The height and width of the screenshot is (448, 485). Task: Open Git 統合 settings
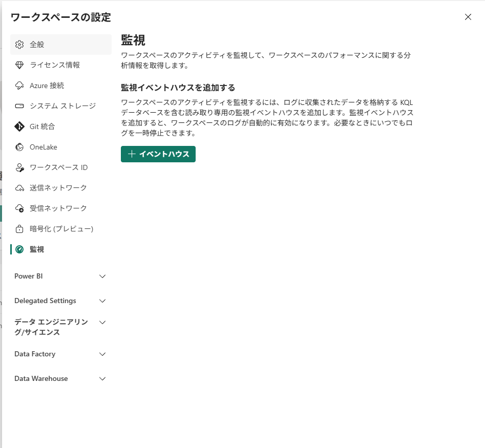61,126
